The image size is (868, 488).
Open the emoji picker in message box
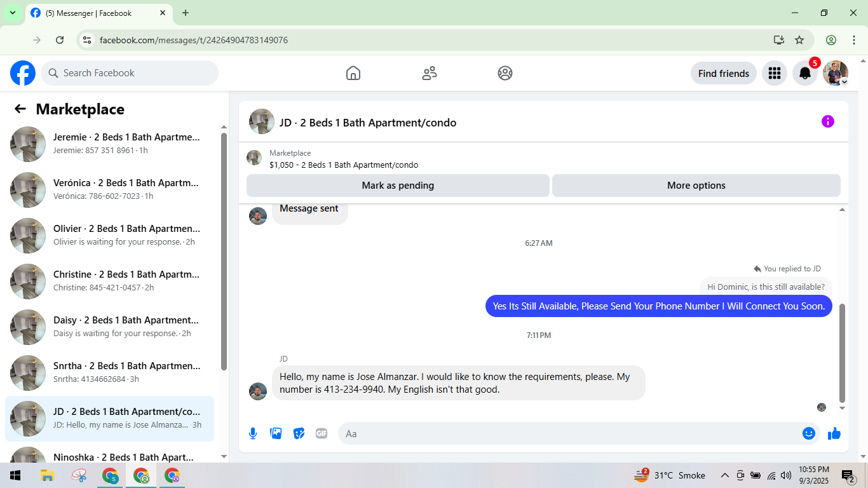tap(809, 433)
